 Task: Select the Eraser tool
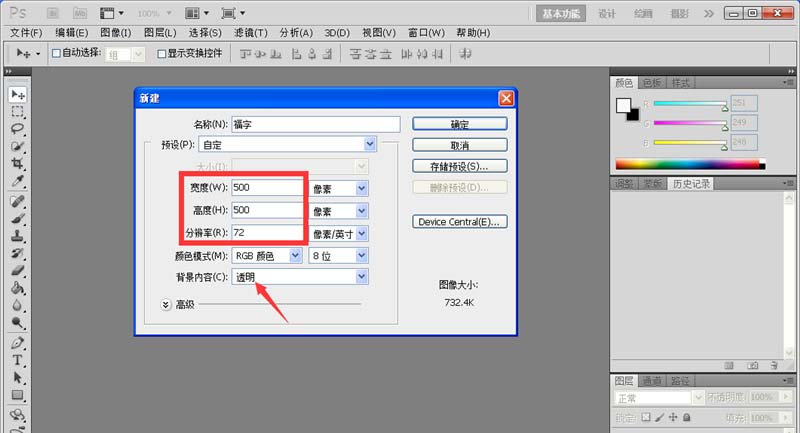(17, 270)
